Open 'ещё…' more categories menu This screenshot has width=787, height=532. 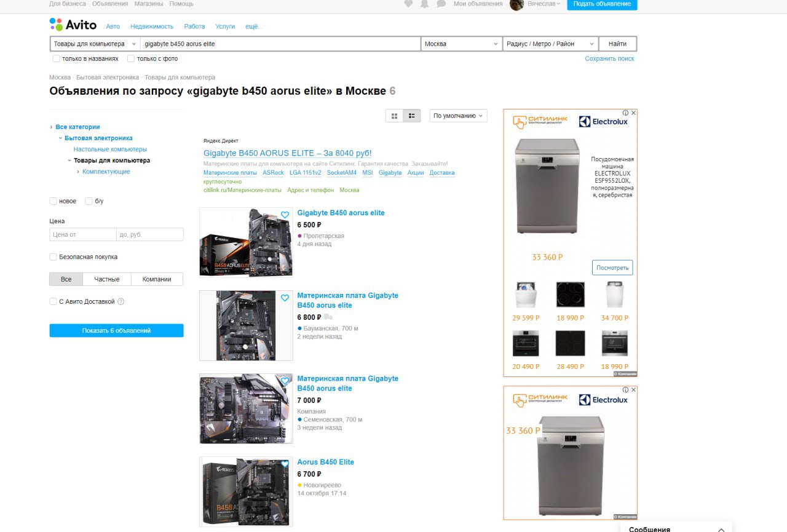click(254, 26)
